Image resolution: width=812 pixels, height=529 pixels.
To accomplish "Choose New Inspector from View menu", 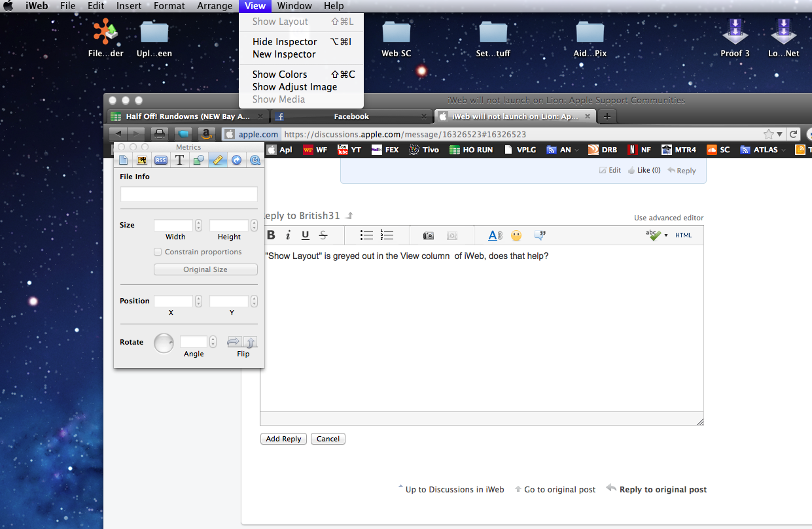I will click(x=301, y=54).
